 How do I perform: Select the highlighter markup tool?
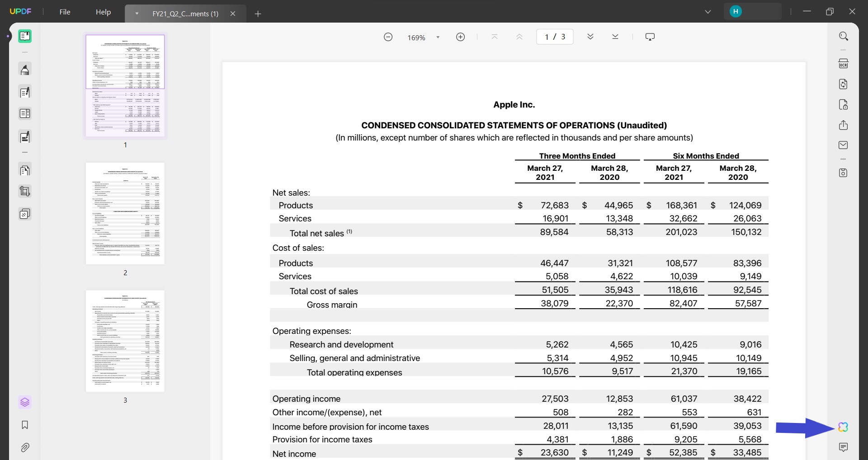pos(25,69)
